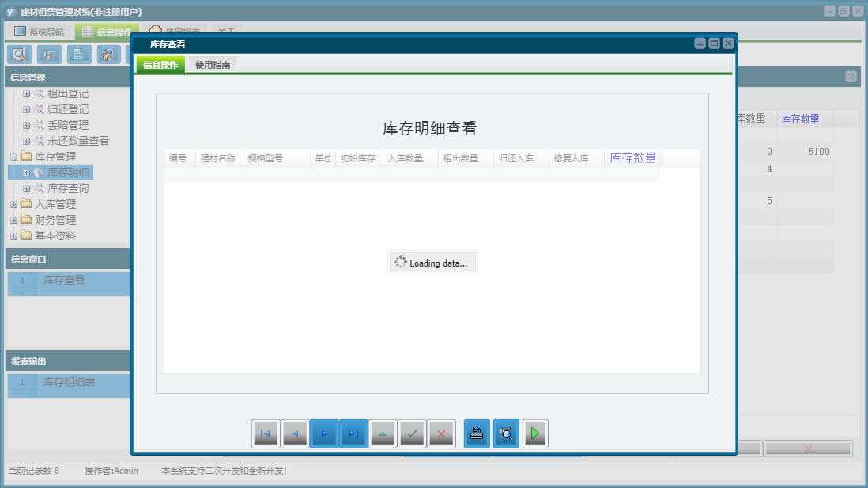Expand the 归还登记 tree node
Viewport: 868px width, 488px height.
click(26, 109)
